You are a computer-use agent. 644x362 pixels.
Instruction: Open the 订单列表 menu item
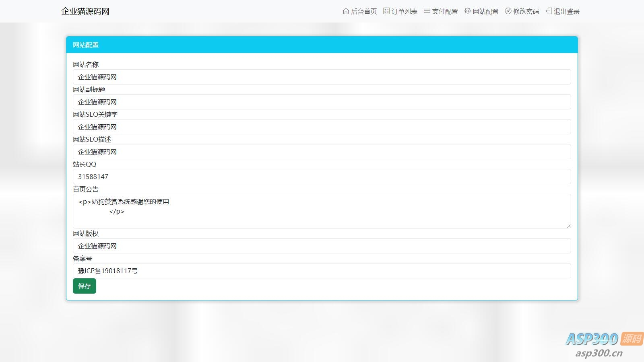(404, 12)
